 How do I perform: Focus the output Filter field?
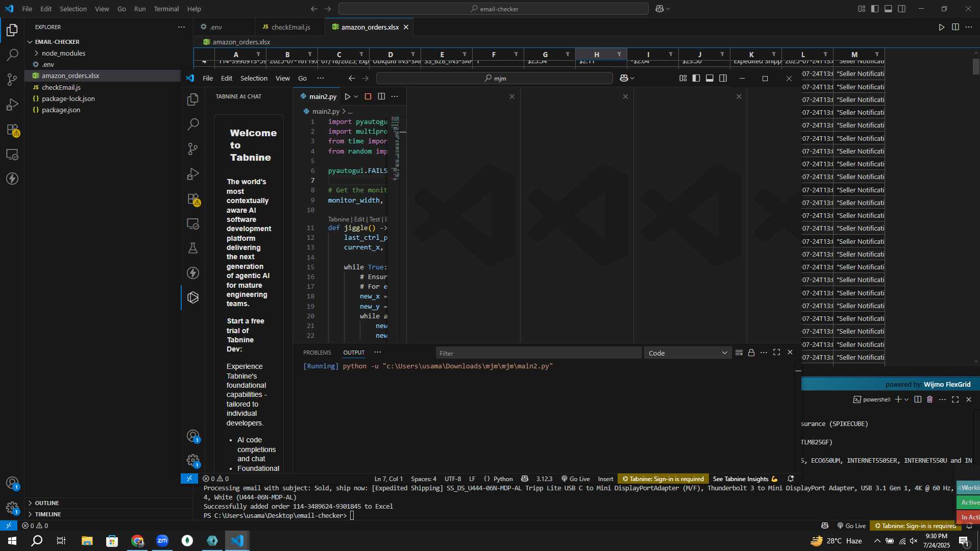pos(538,353)
